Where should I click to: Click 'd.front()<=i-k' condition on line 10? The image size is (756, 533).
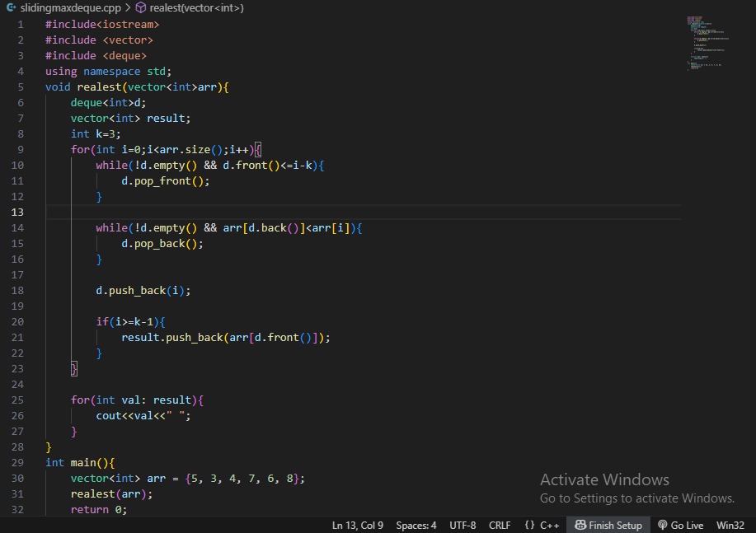(267, 166)
